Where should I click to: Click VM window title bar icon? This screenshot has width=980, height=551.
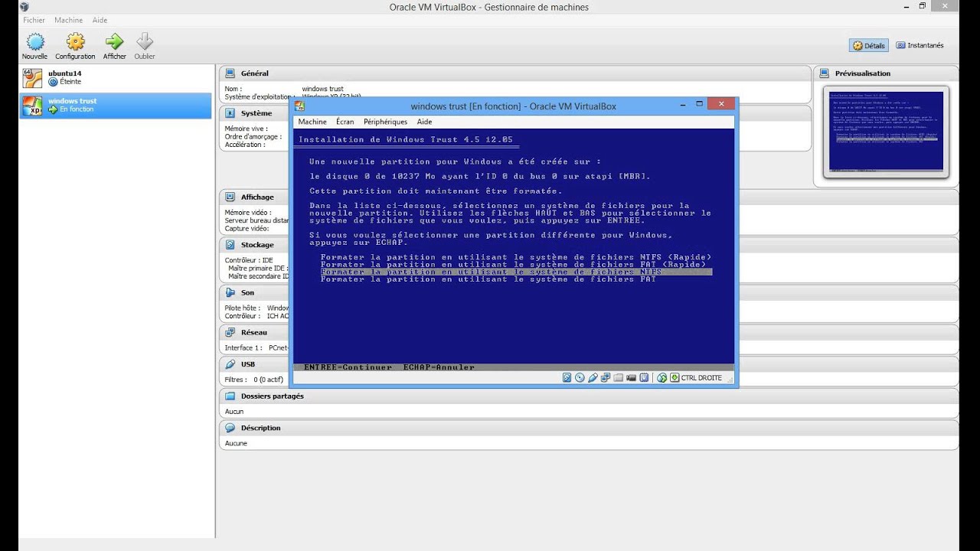click(299, 106)
